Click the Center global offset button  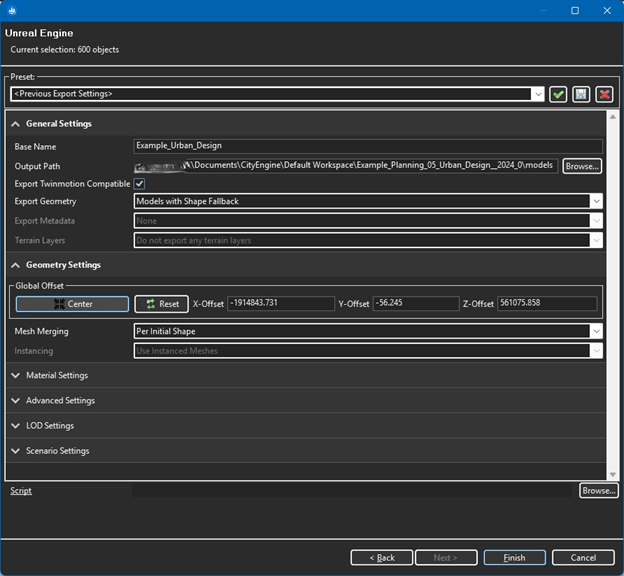[72, 304]
